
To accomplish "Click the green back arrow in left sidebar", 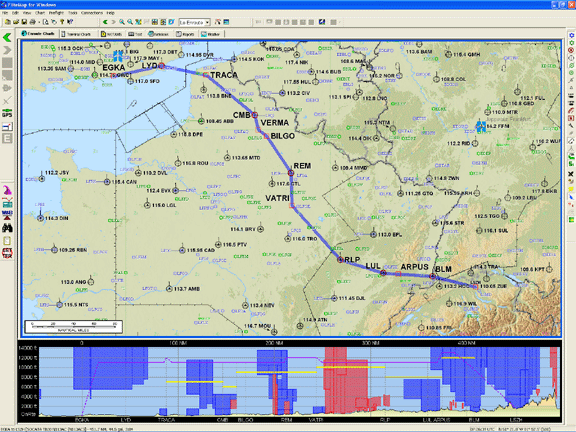I will 7,37.
